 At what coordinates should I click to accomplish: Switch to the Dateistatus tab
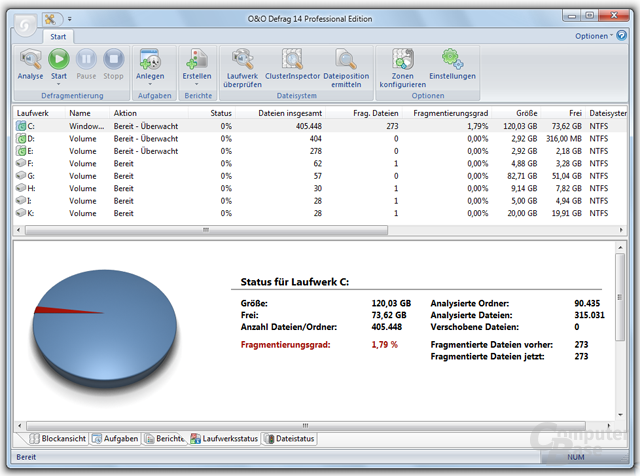[x=290, y=438]
